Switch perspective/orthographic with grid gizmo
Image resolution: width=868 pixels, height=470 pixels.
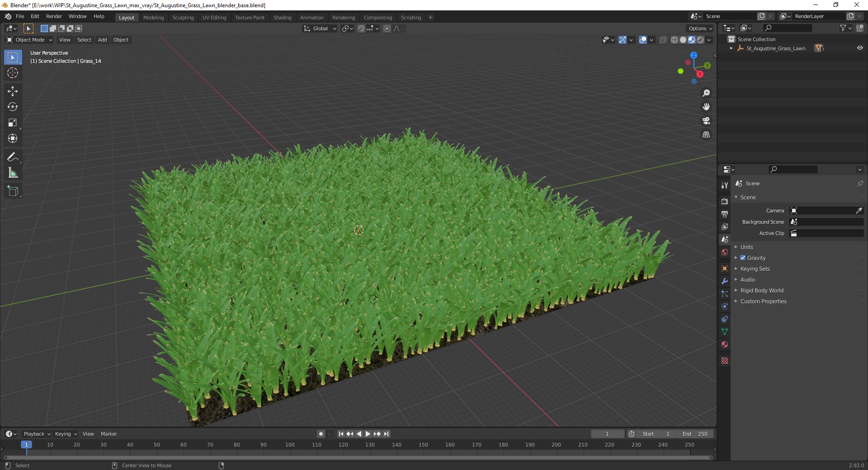tap(706, 135)
